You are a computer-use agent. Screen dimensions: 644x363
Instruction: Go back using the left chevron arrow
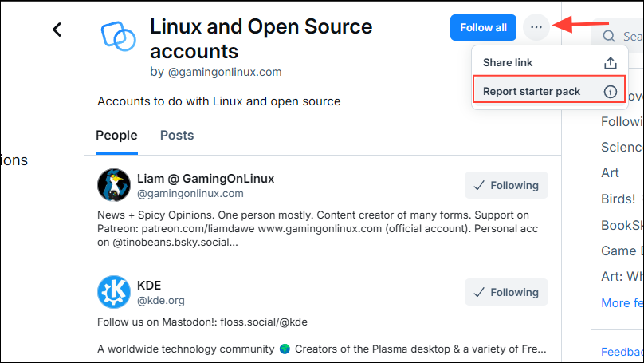[x=57, y=30]
